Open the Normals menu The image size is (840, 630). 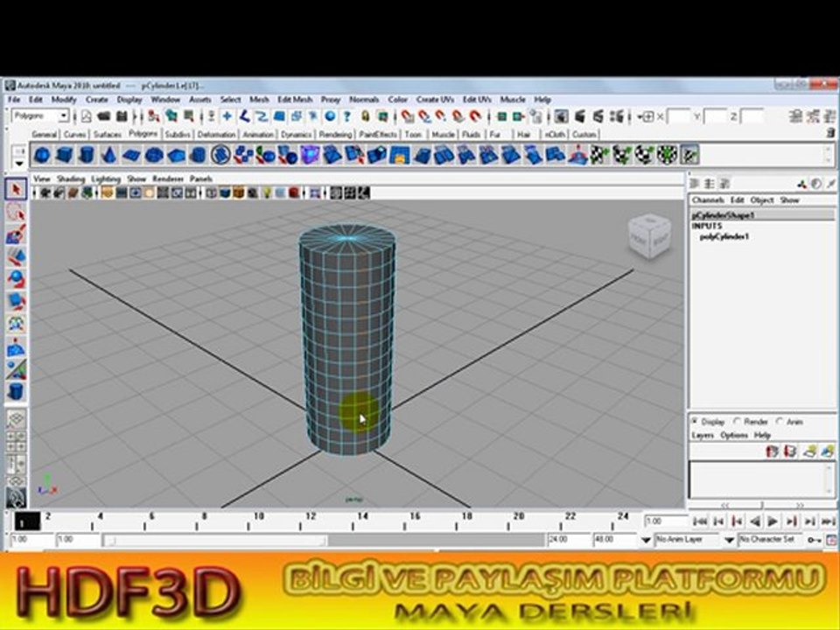[364, 100]
